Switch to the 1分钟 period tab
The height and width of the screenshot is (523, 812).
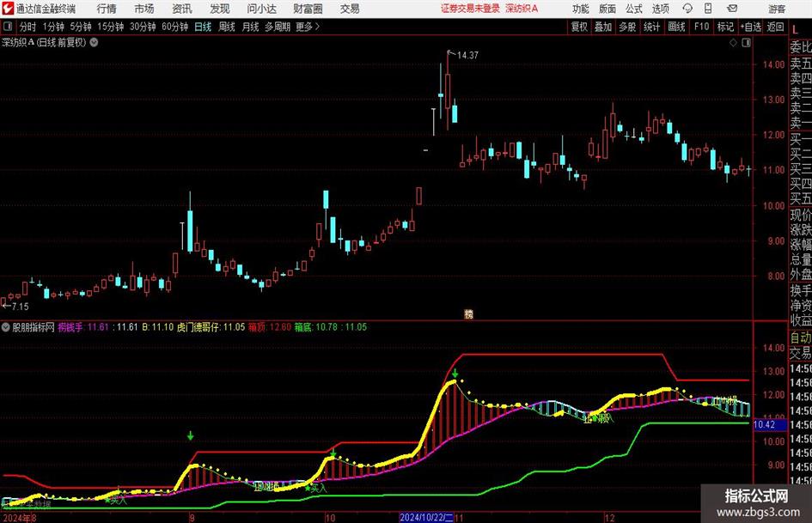click(53, 27)
